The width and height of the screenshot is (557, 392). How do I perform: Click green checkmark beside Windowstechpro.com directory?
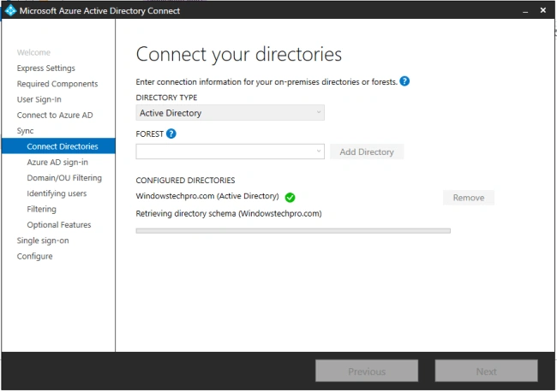point(290,197)
